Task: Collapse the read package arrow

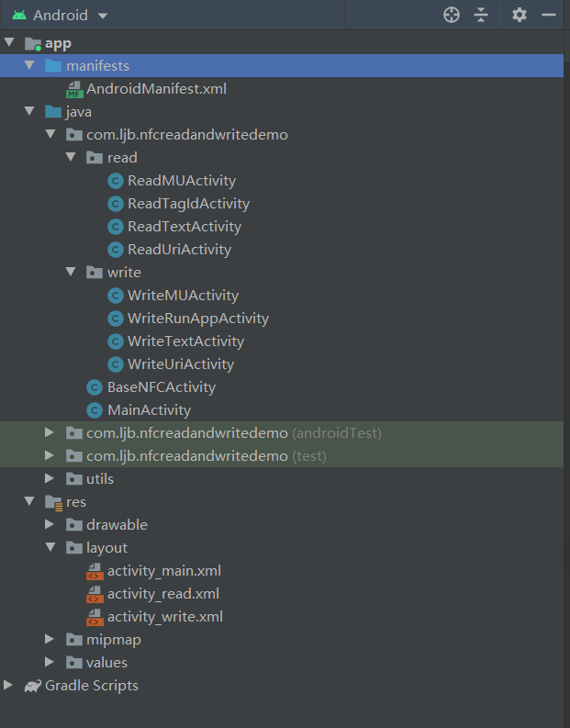Action: point(72,158)
